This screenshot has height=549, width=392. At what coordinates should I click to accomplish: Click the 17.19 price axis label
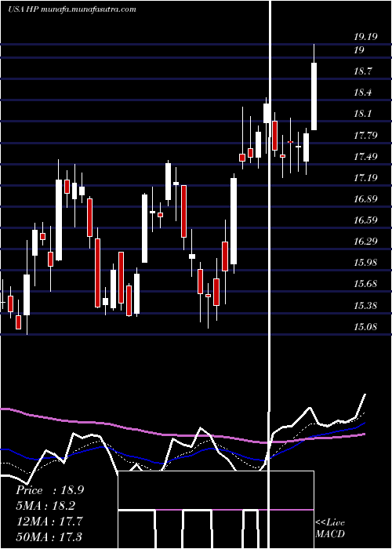[x=365, y=177]
